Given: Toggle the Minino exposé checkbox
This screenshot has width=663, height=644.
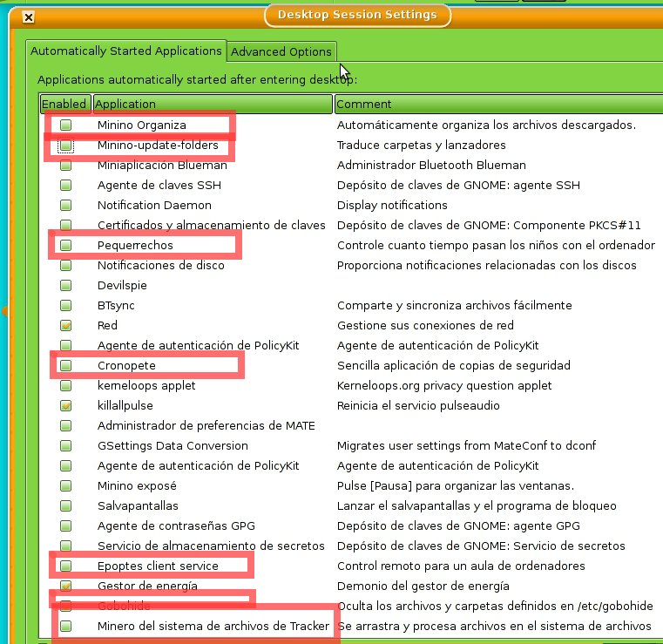Looking at the screenshot, I should [65, 485].
